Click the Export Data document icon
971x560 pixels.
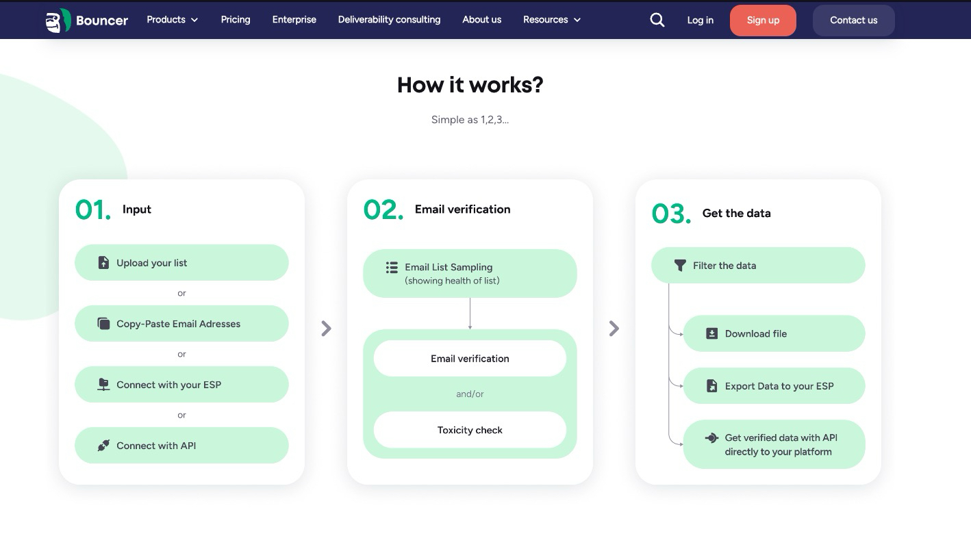(x=711, y=386)
